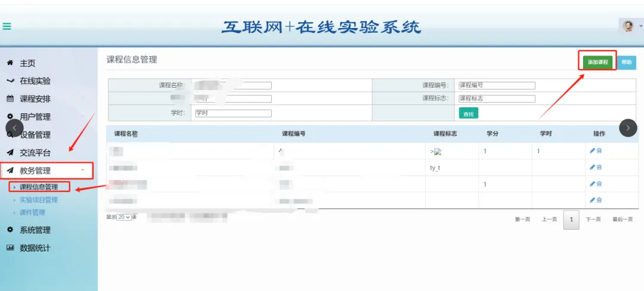Edit the first course row with pencil icon

pos(592,151)
